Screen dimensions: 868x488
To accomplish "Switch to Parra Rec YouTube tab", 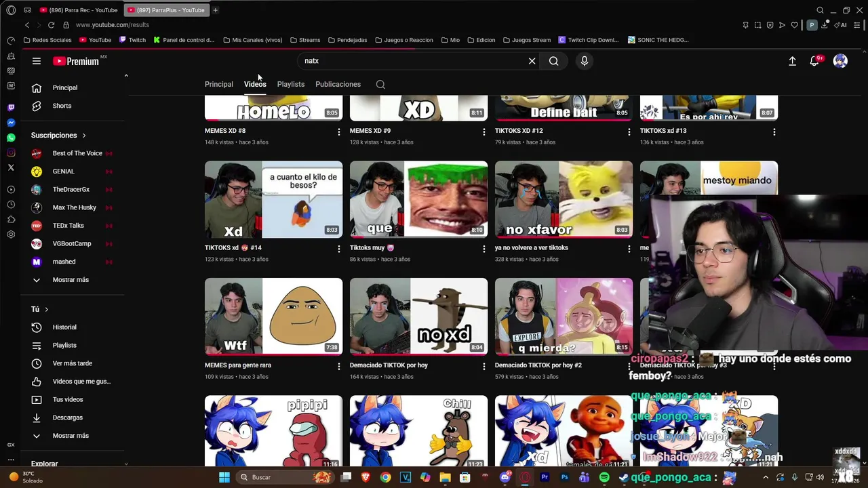I will [x=79, y=10].
